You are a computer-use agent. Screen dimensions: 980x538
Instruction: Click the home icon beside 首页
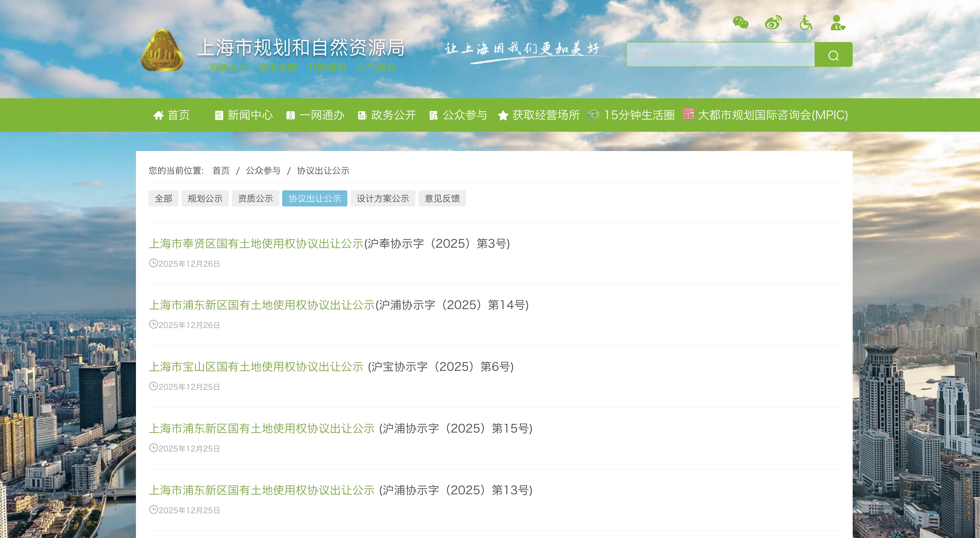[158, 115]
